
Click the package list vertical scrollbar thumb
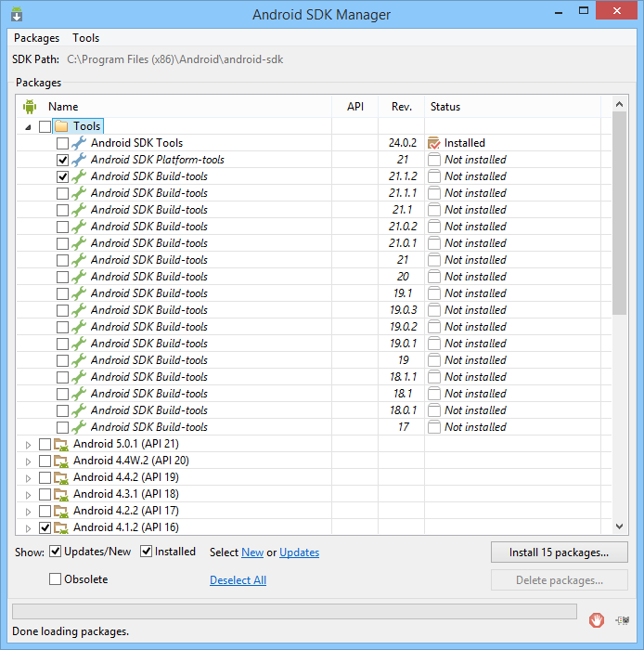pos(619,213)
